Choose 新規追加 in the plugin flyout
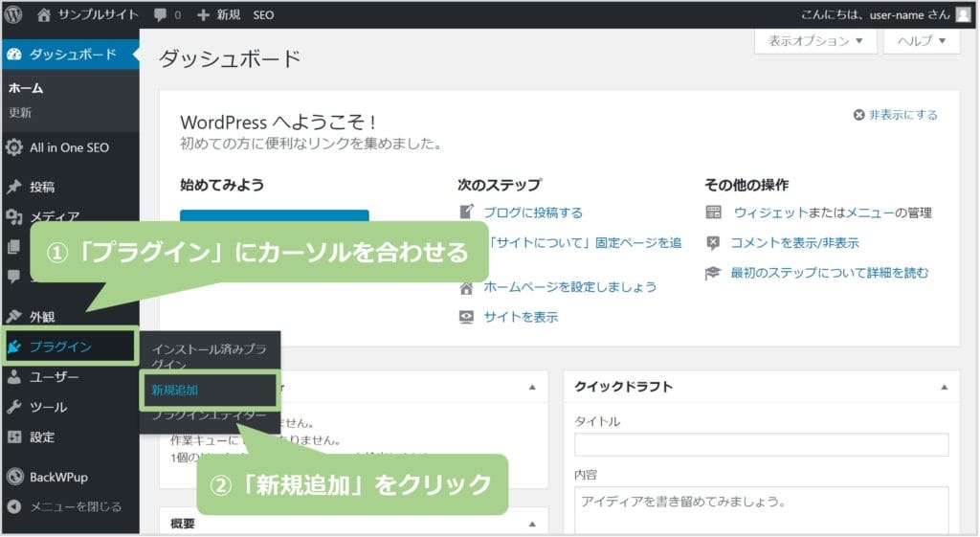Screen dimensions: 980x537 (208, 391)
